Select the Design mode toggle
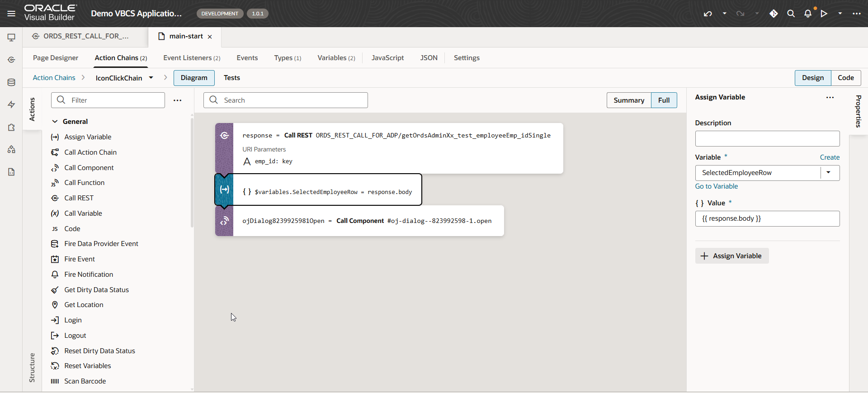This screenshot has height=393, width=868. click(812, 78)
